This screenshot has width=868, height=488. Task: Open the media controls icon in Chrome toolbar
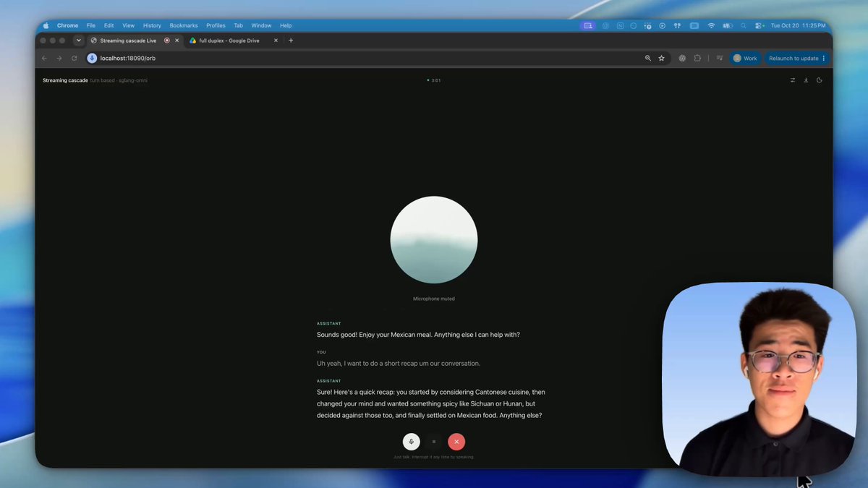719,58
